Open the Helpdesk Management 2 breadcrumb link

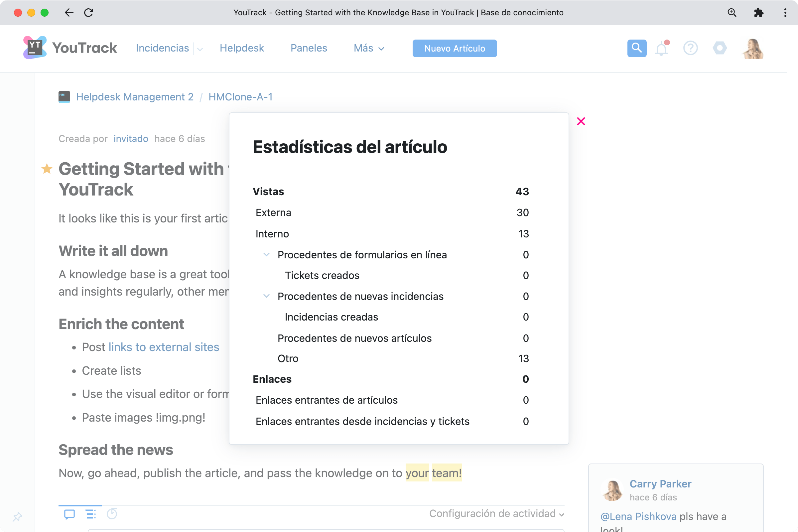pyautogui.click(x=135, y=97)
